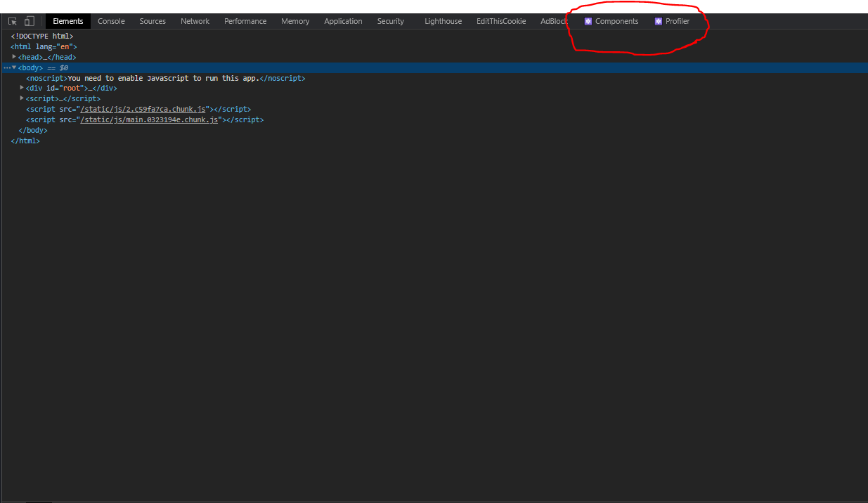Click the 'You need to enable JavaScript' text
Viewport: 868px width, 503px height.
164,78
